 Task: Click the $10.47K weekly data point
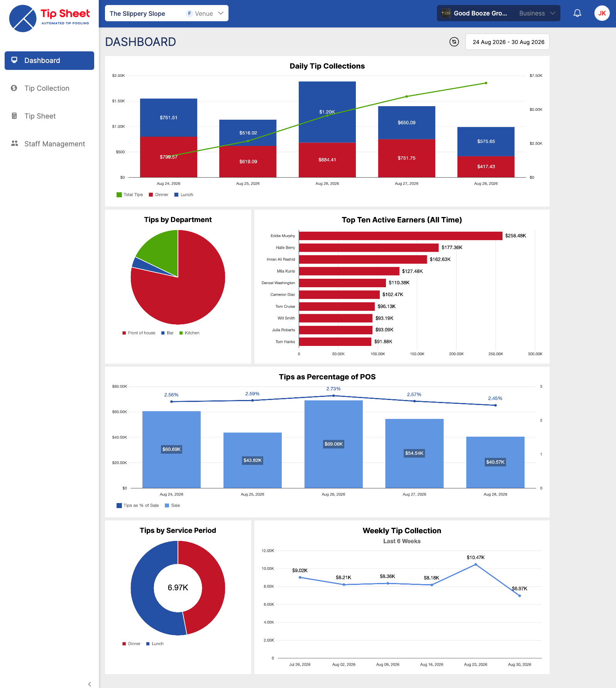(x=476, y=564)
